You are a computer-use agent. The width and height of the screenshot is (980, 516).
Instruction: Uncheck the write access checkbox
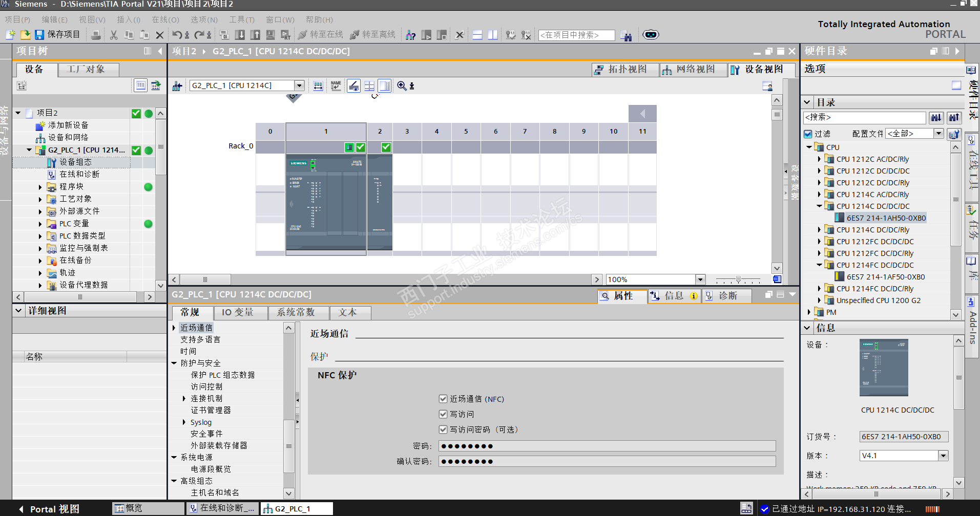point(443,414)
